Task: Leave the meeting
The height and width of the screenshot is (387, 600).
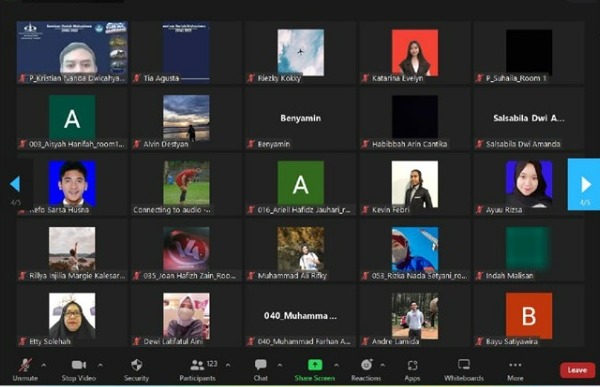Action: [577, 370]
